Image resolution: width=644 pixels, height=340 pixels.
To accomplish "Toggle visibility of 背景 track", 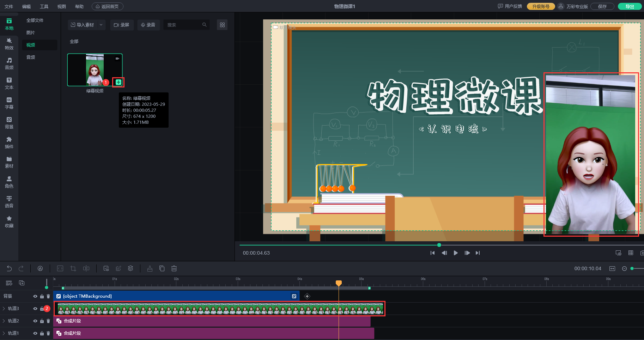I will 35,296.
